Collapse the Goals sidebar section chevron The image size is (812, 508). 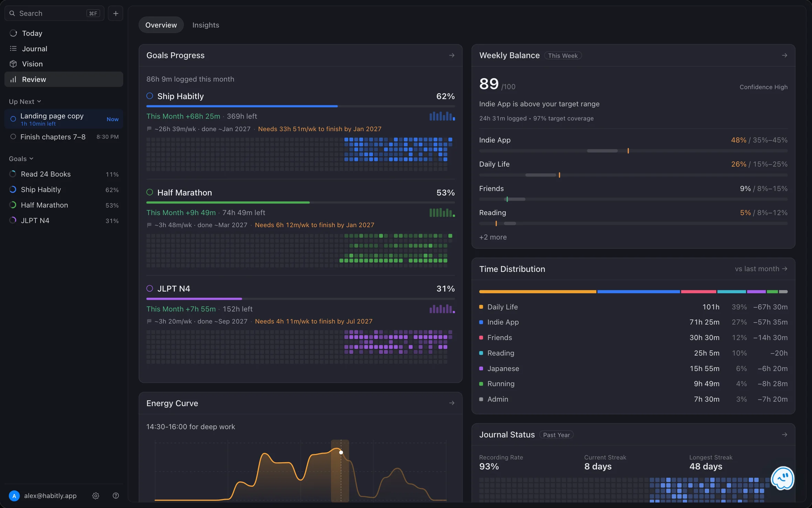pos(31,159)
